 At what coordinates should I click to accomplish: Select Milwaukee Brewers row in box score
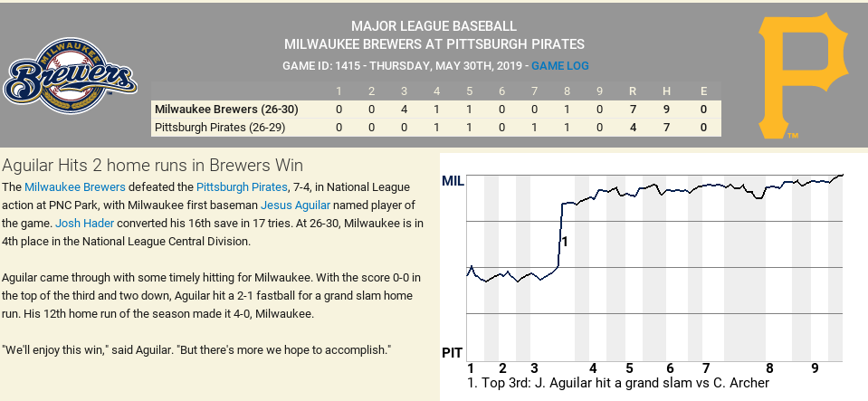226,110
